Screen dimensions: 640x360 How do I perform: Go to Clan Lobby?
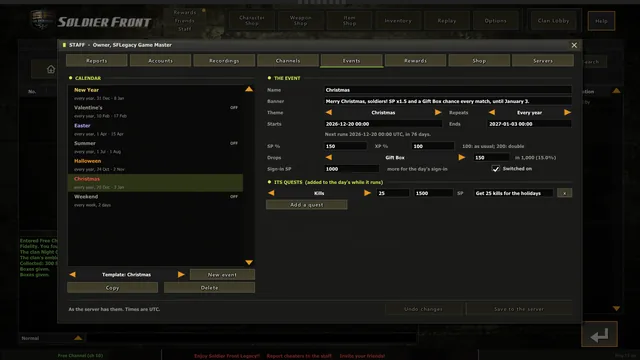tap(553, 20)
